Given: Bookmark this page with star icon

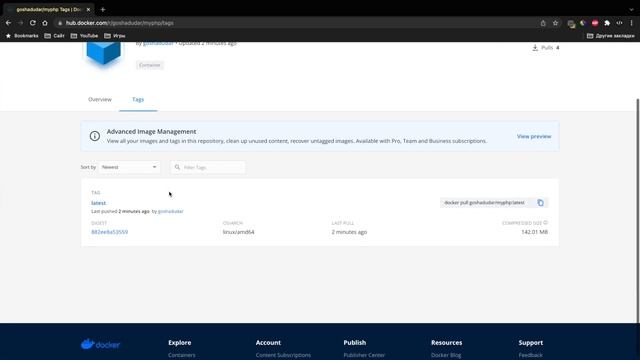Looking at the screenshot, I should coord(555,23).
